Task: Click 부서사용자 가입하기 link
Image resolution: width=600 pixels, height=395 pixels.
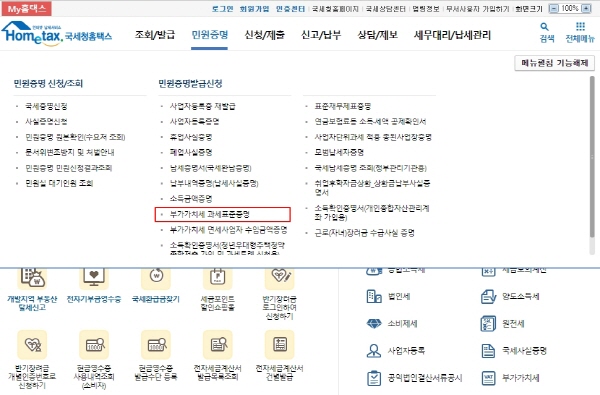Action: 478,9
